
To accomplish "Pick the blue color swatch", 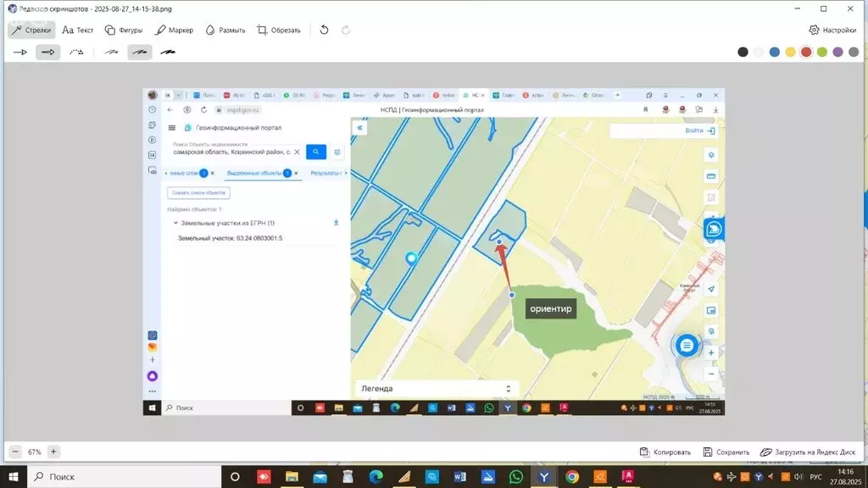I will pyautogui.click(x=775, y=52).
